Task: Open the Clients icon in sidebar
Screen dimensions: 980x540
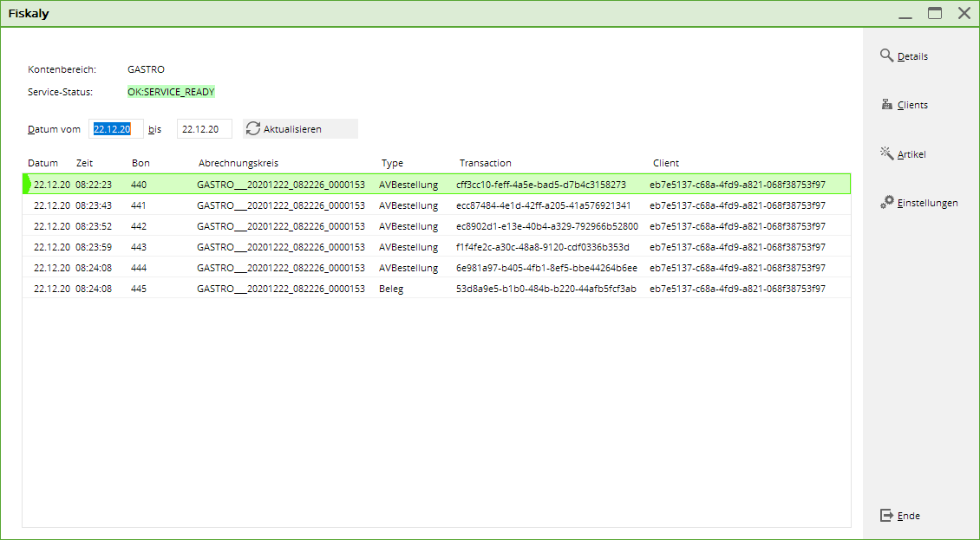Action: click(886, 104)
